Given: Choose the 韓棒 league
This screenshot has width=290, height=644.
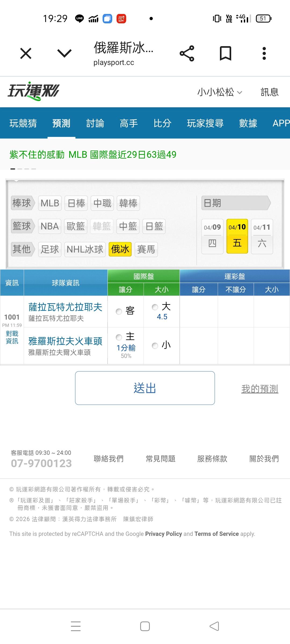Looking at the screenshot, I should point(128,203).
